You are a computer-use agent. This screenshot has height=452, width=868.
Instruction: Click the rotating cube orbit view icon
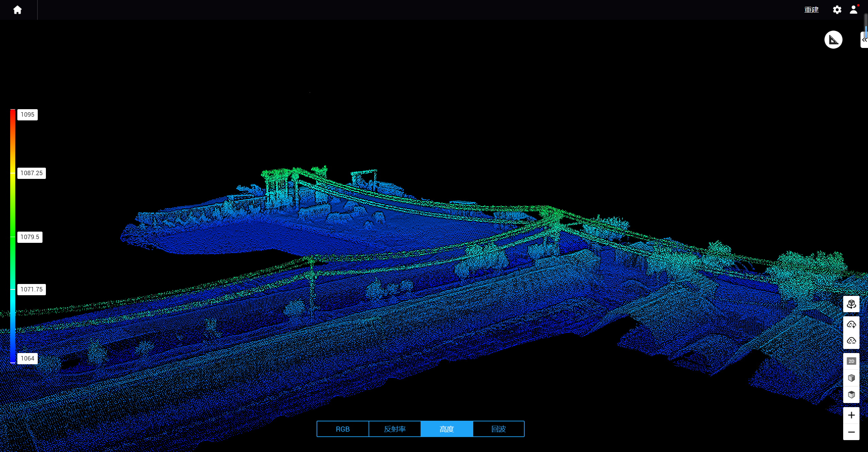click(x=851, y=304)
